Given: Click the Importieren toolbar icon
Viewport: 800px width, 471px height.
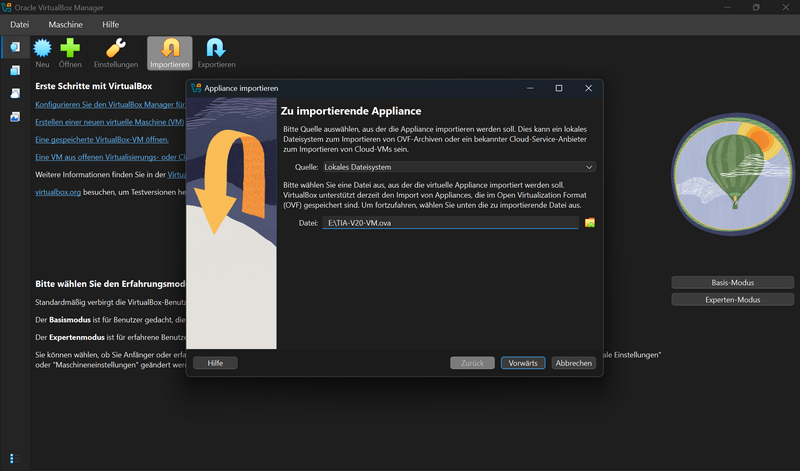Looking at the screenshot, I should pyautogui.click(x=169, y=51).
